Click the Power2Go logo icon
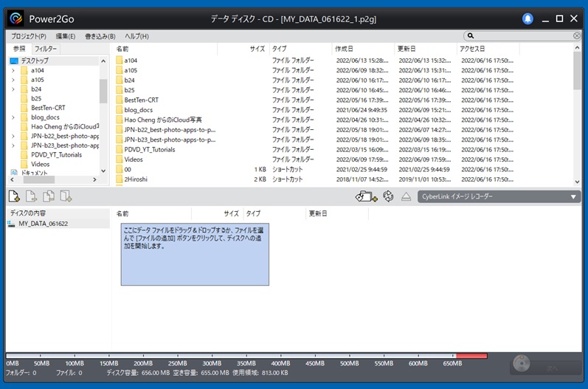The image size is (588, 389). point(16,18)
